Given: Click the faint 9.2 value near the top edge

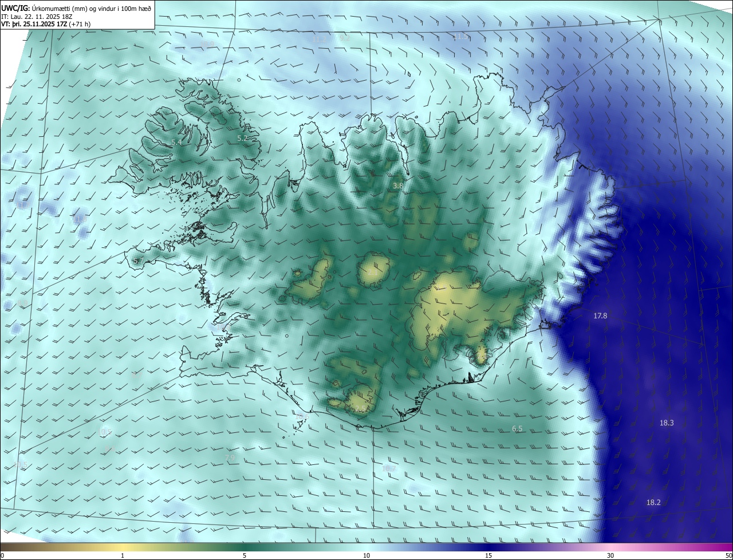Looking at the screenshot, I should 345,38.
